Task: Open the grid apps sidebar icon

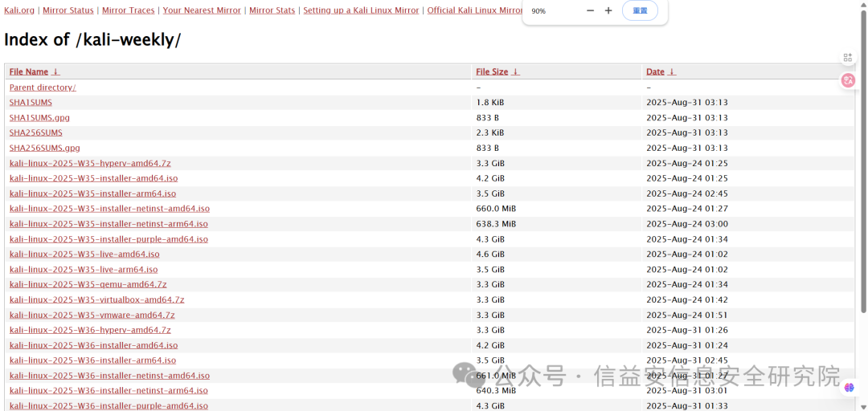Action: click(848, 58)
